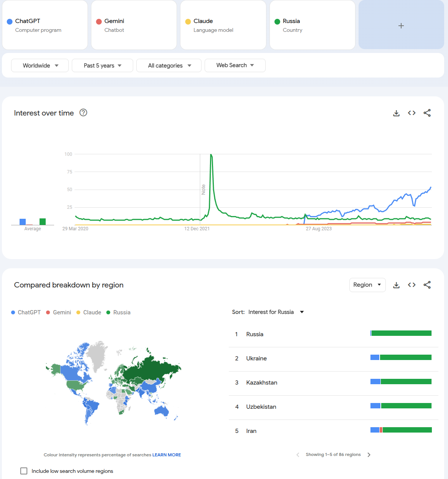Open the LEARN MORE link
This screenshot has width=448, height=479.
pyautogui.click(x=167, y=455)
